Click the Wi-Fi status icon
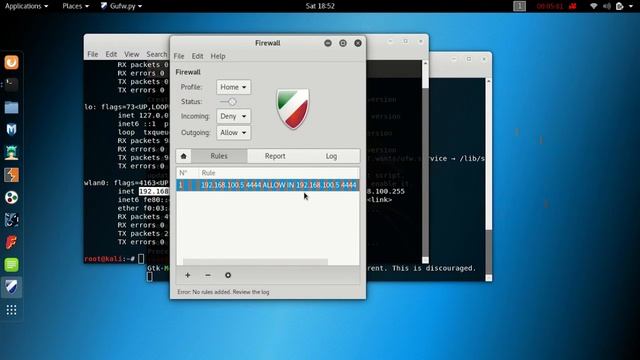This screenshot has height=360, width=640. coord(594,6)
